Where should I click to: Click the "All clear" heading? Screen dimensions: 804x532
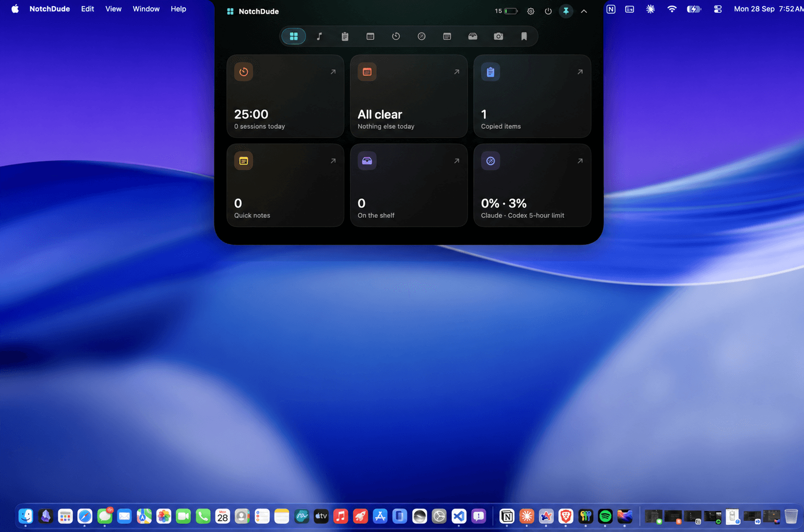pyautogui.click(x=380, y=114)
